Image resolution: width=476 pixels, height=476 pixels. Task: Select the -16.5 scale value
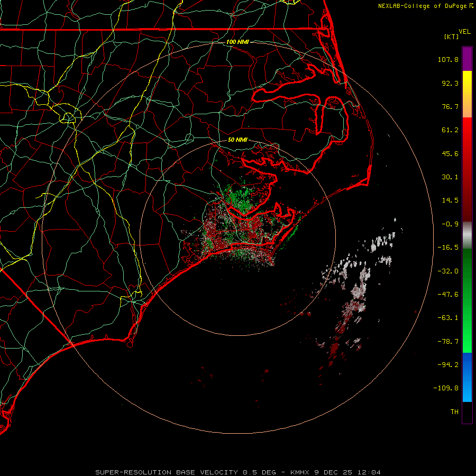(448, 248)
